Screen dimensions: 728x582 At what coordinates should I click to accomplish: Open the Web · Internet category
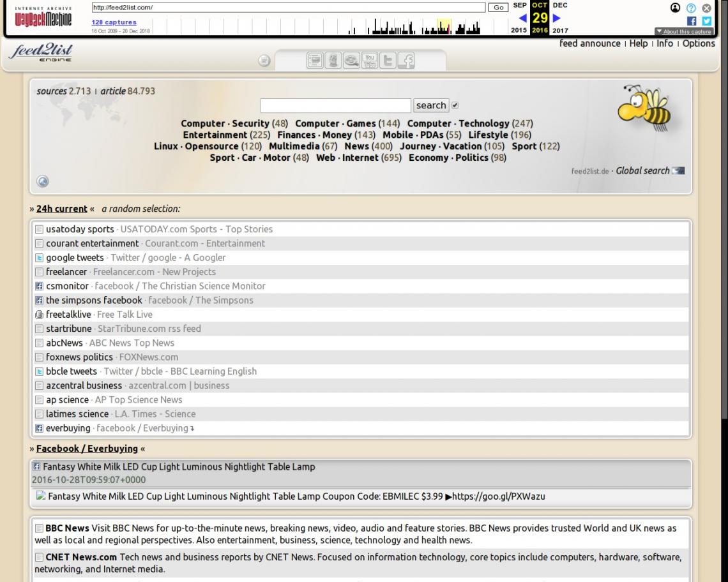coord(347,158)
